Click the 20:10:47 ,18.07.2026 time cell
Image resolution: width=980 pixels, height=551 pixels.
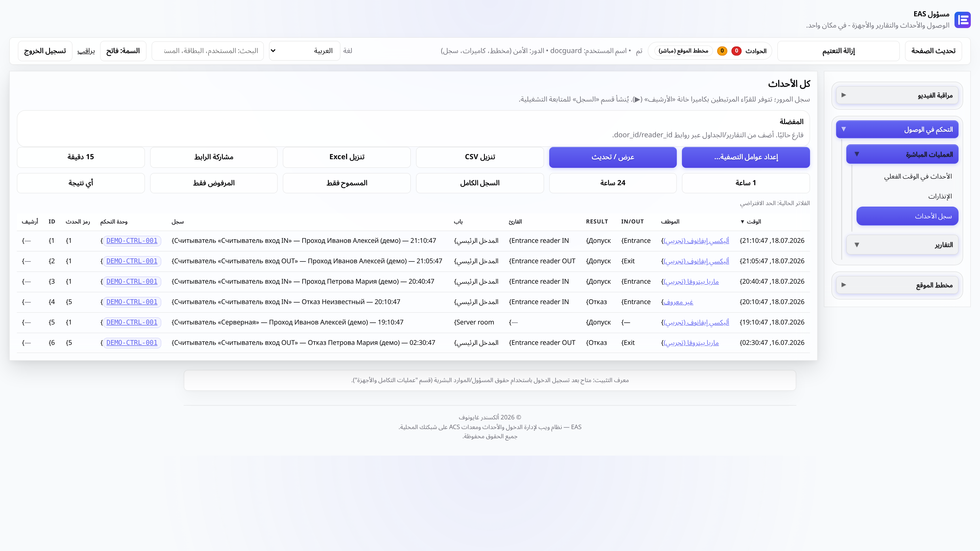click(x=772, y=302)
